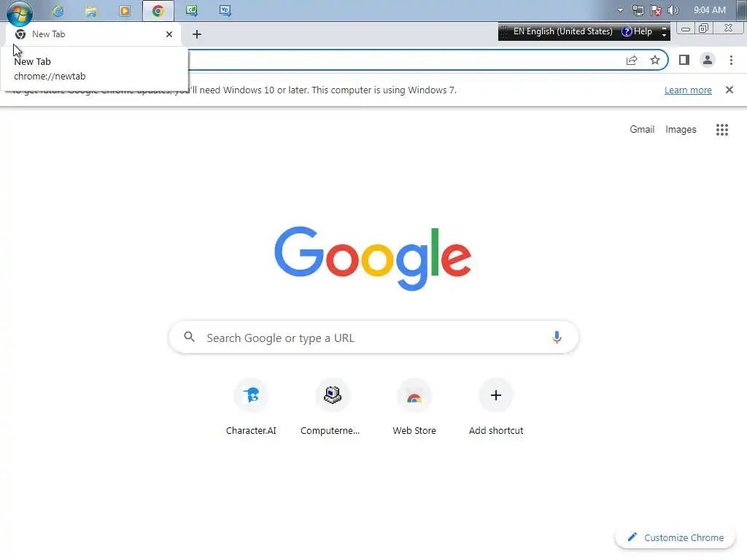Open EN English language bar selector
Screen dimensions: 747x560
pyautogui.click(x=562, y=31)
